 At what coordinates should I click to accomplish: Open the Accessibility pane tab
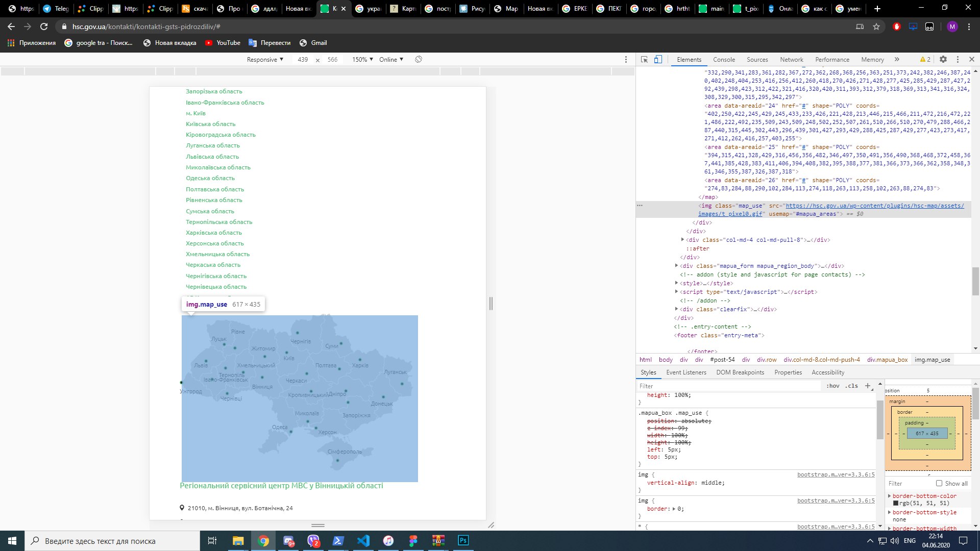(828, 372)
